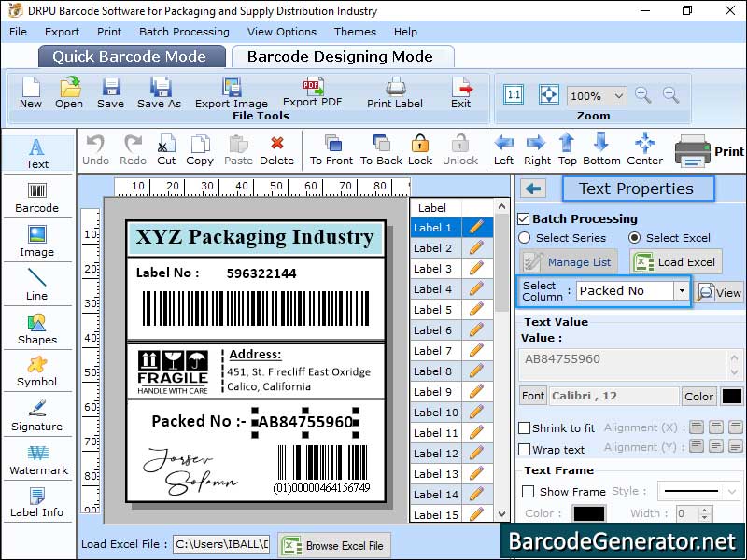Select Label 5 from the label list
This screenshot has height=560, width=747.
432,309
